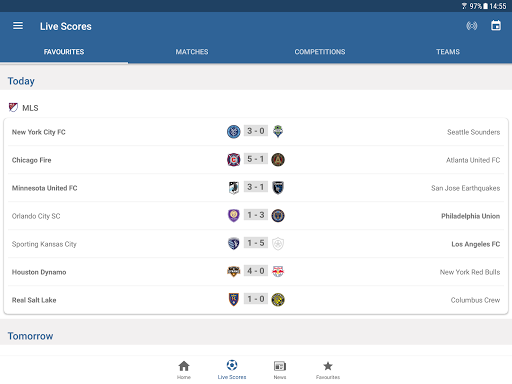View the Houston Dynamo 4-0 score

click(256, 271)
